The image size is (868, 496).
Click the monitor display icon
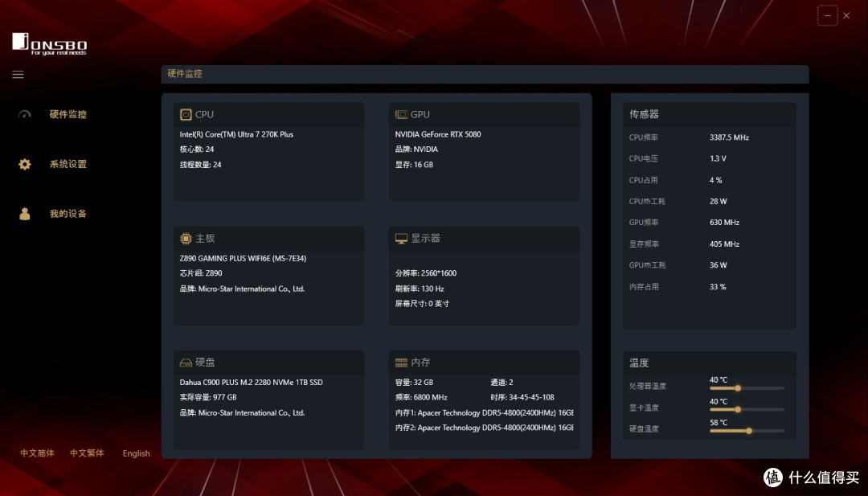point(401,239)
